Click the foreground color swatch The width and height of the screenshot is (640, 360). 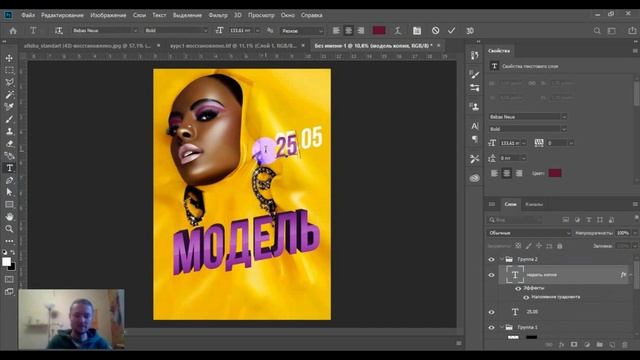(x=6, y=262)
